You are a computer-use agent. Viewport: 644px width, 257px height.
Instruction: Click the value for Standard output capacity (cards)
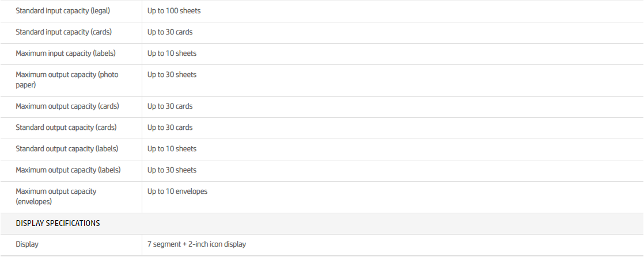(170, 128)
